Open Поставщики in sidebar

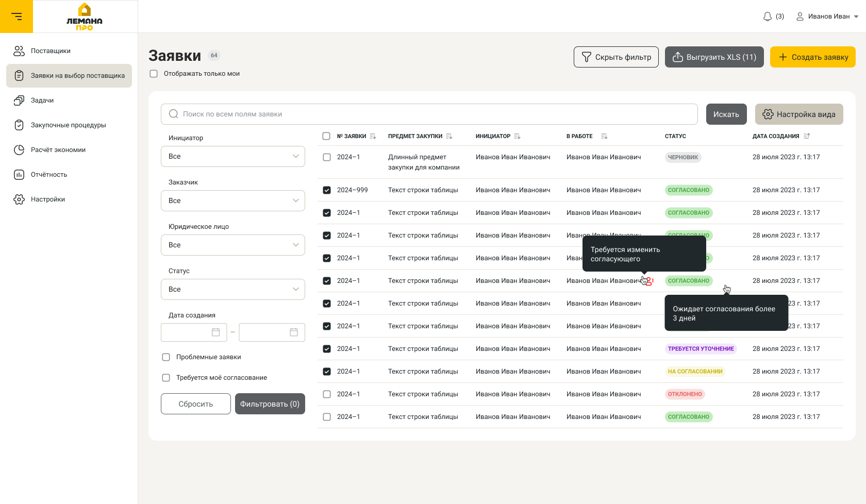69,51
